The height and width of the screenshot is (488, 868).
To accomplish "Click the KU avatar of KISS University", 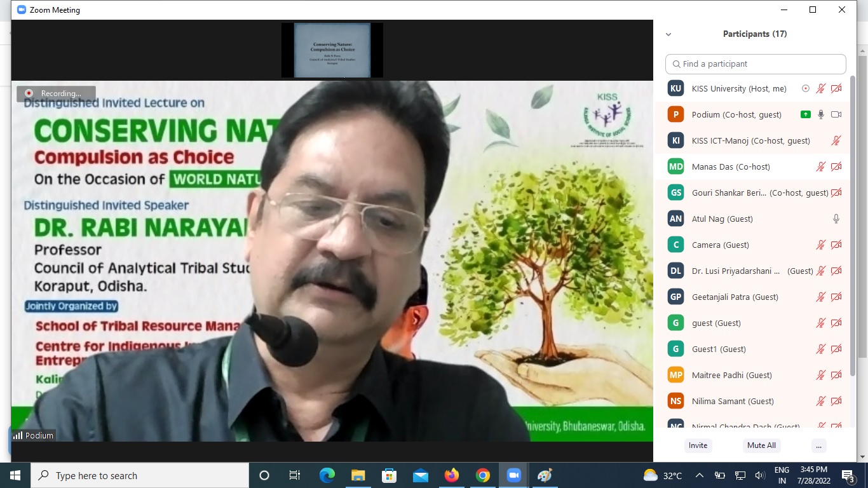I will tap(675, 88).
